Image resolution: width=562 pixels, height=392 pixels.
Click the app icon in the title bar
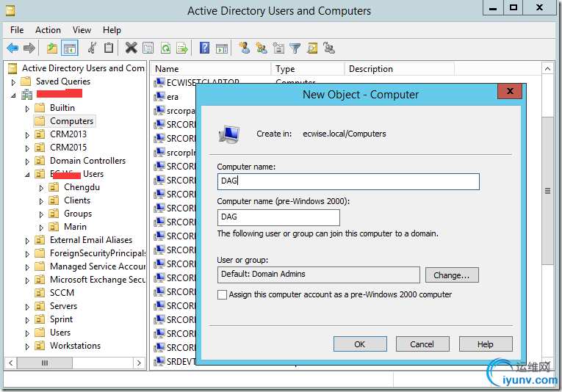pos(10,11)
